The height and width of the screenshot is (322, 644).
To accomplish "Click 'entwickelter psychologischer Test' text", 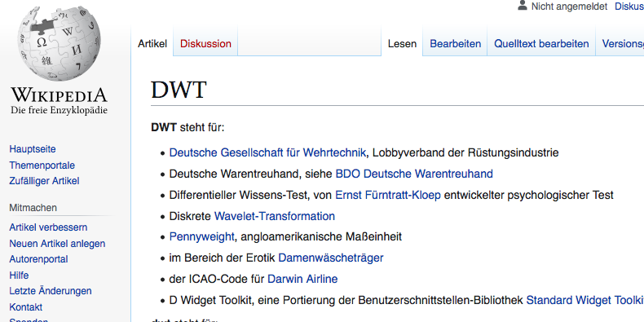I will point(528,195).
